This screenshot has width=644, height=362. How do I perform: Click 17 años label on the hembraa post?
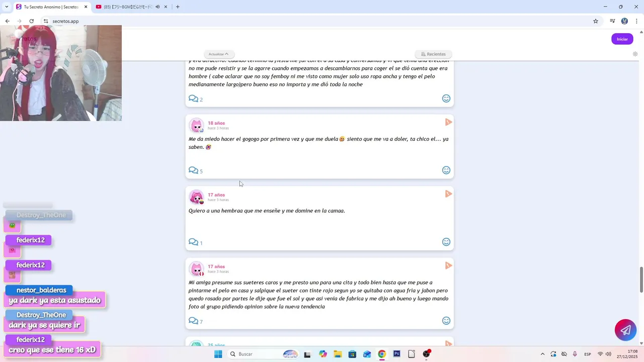216,195
